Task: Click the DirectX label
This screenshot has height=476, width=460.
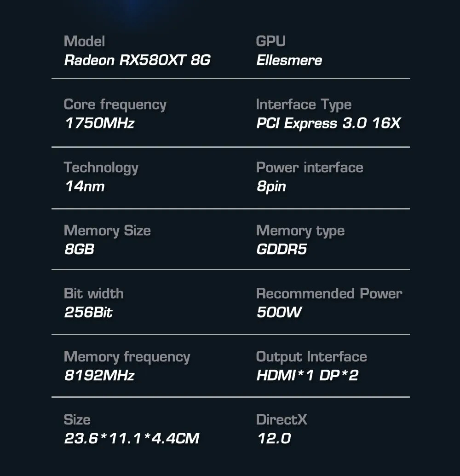Action: point(282,419)
